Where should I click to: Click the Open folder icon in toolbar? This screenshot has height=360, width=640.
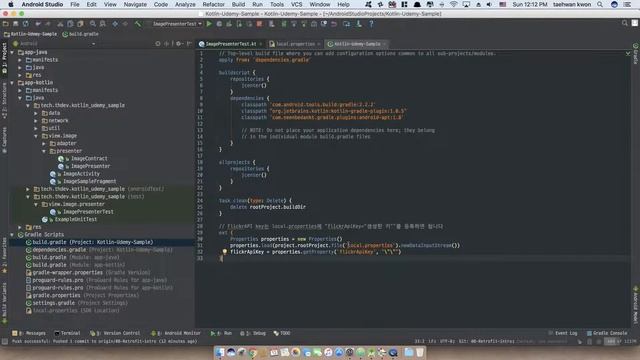pyautogui.click(x=6, y=24)
